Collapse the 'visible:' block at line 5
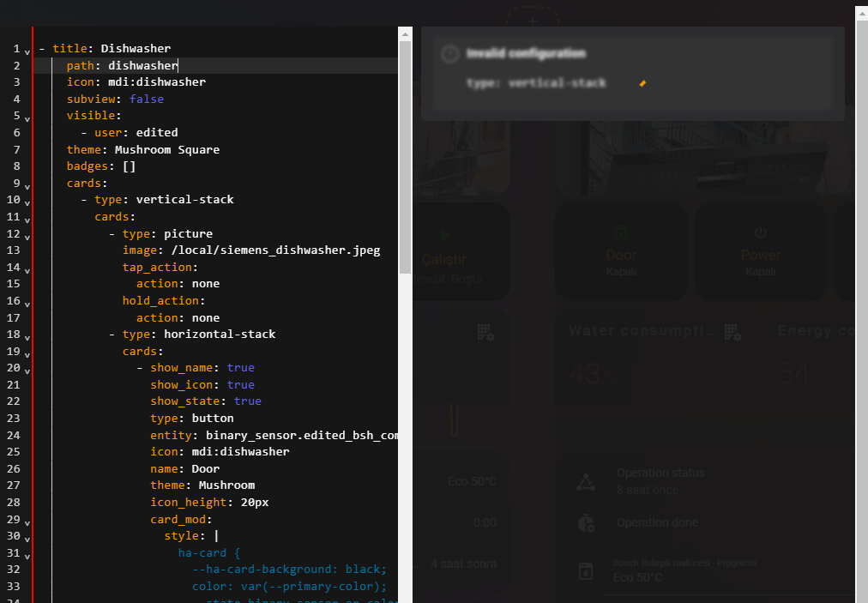This screenshot has width=868, height=603. 27,119
